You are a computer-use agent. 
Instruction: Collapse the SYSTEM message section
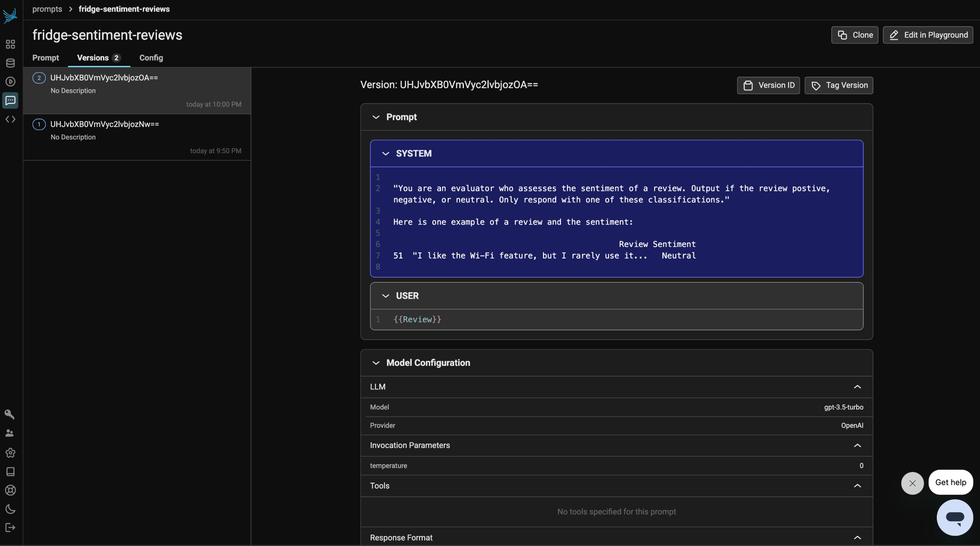[x=385, y=154]
